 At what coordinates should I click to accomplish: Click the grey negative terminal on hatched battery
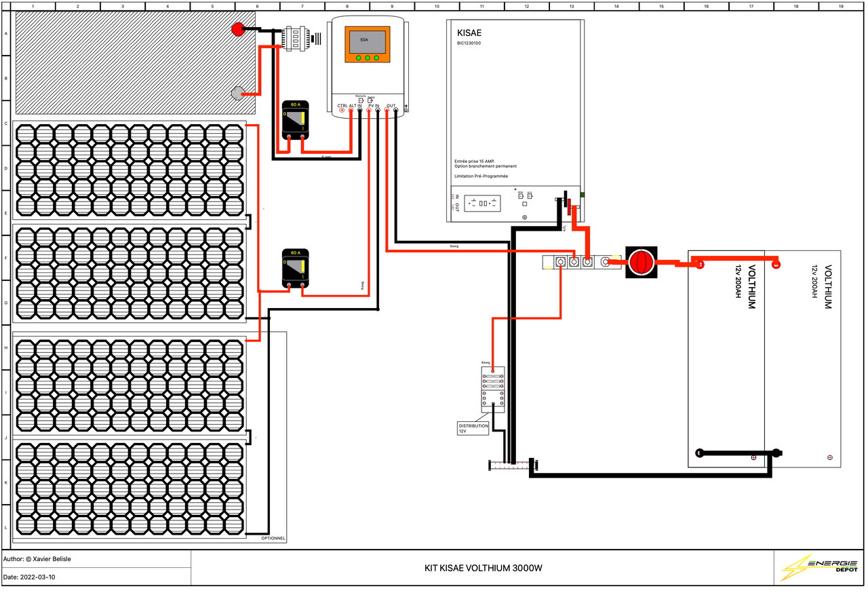click(x=238, y=93)
